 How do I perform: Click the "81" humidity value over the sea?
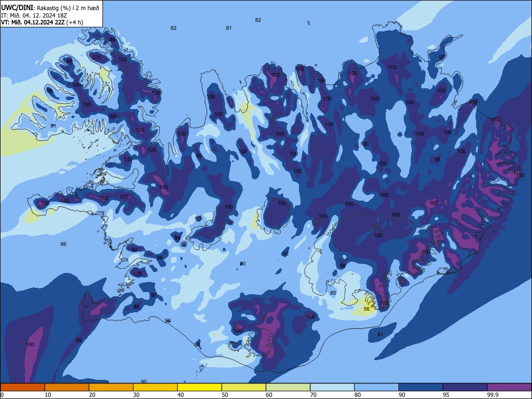(229, 28)
